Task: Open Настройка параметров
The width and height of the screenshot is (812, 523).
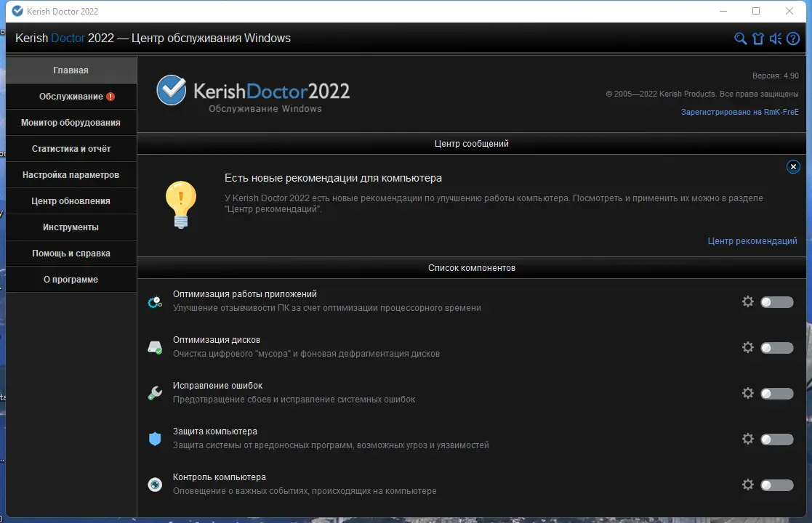Action: click(71, 175)
